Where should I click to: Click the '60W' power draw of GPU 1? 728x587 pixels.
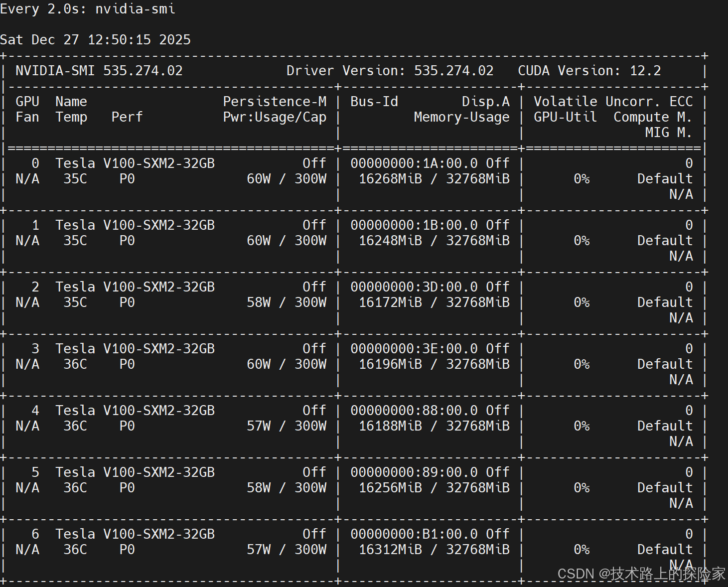(259, 241)
